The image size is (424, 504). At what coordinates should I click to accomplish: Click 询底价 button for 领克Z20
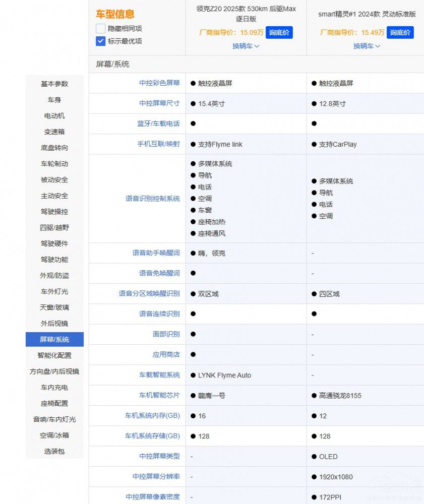pyautogui.click(x=279, y=33)
